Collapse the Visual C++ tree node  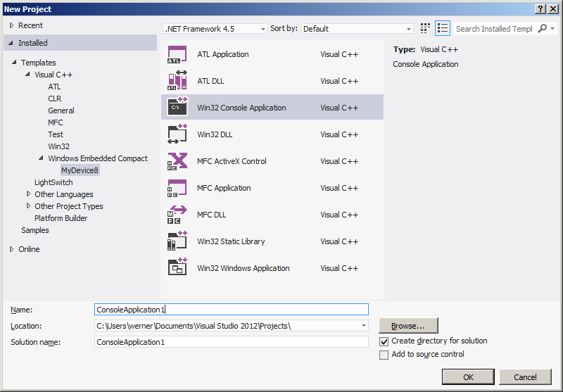pyautogui.click(x=27, y=75)
